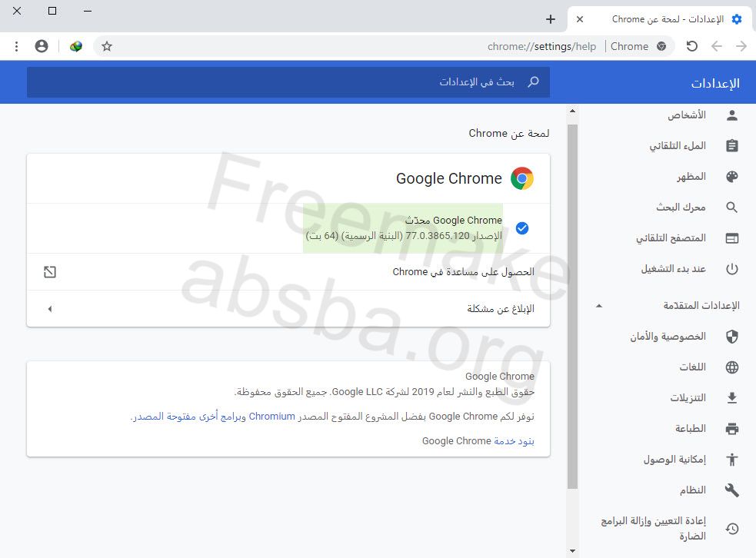Open الخصوصية والأمان settings section

(x=668, y=337)
